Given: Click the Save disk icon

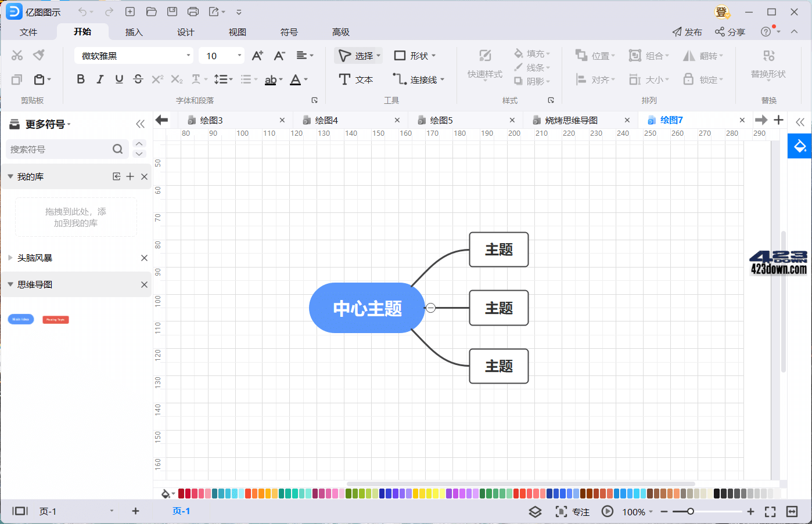Looking at the screenshot, I should (x=172, y=12).
